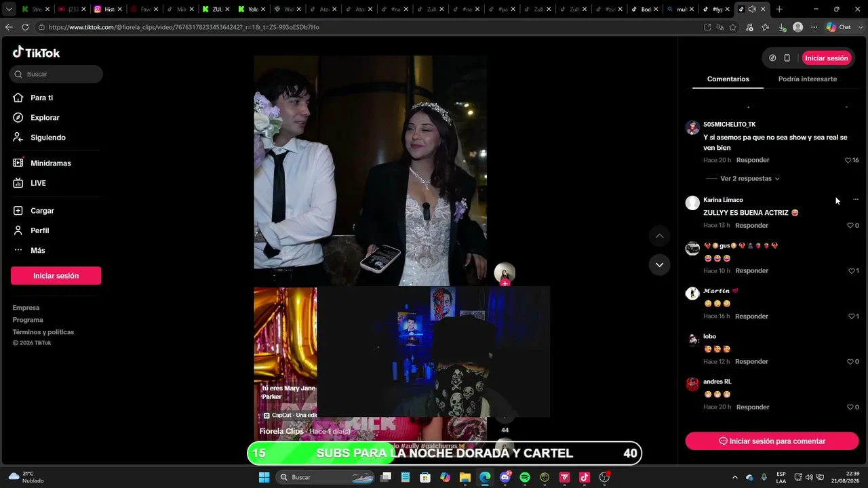This screenshot has height=488, width=868.
Task: Open the Windows Start menu
Action: (x=264, y=477)
